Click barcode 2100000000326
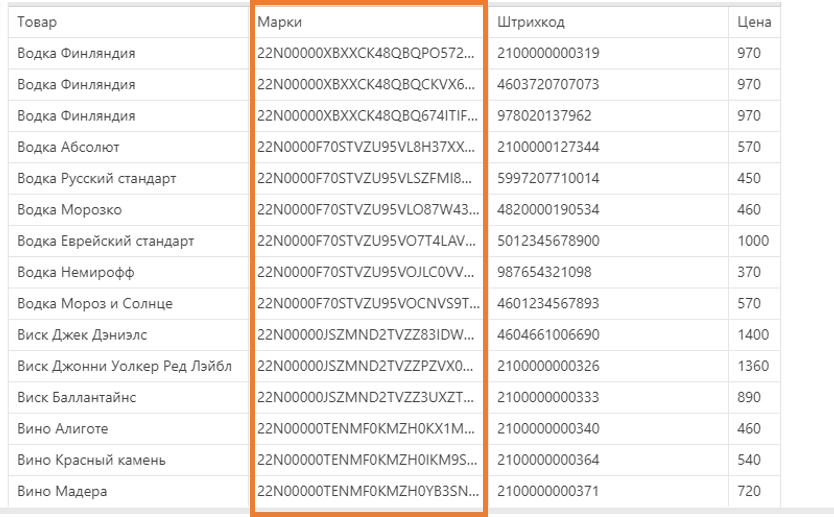834x517 pixels. coord(548,366)
